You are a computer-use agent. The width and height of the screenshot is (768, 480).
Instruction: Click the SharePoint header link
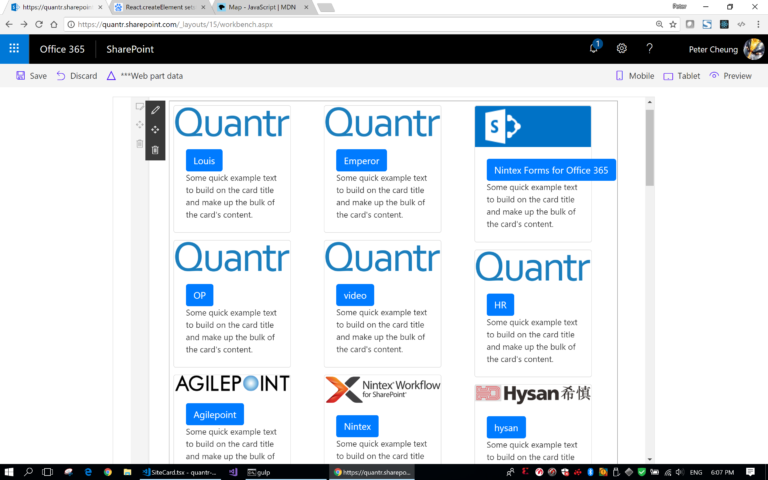point(130,49)
